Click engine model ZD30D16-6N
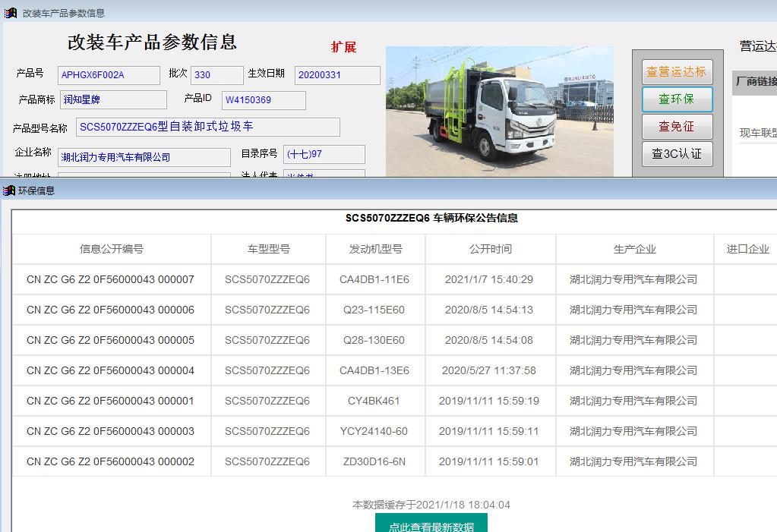The height and width of the screenshot is (532, 777). tap(374, 461)
